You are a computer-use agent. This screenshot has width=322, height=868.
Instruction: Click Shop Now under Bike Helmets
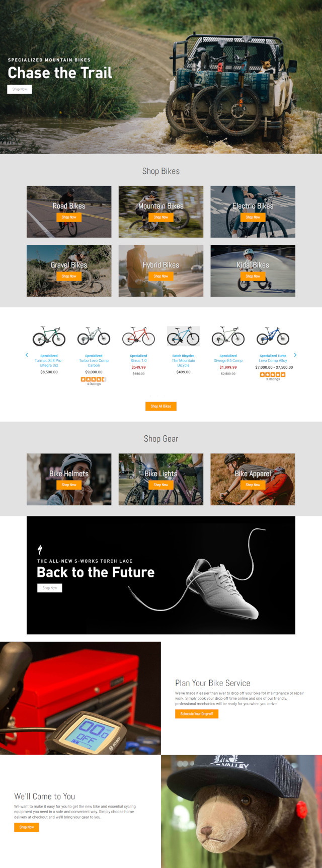point(69,485)
